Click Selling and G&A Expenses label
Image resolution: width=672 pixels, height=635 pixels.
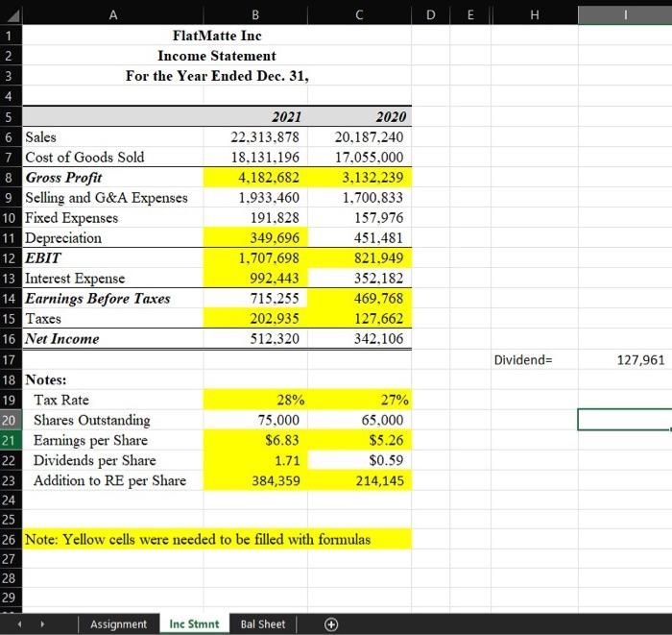(113, 198)
